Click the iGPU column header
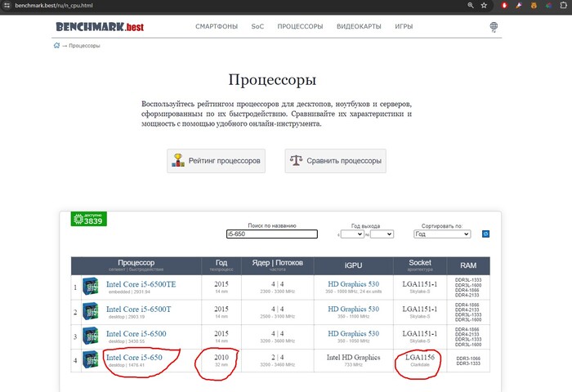This screenshot has width=572, height=392. click(x=353, y=265)
